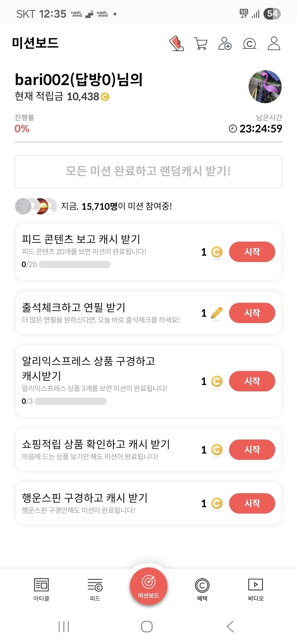Tap the flamingo profile picture
This screenshot has height=644, width=297.
(x=265, y=87)
